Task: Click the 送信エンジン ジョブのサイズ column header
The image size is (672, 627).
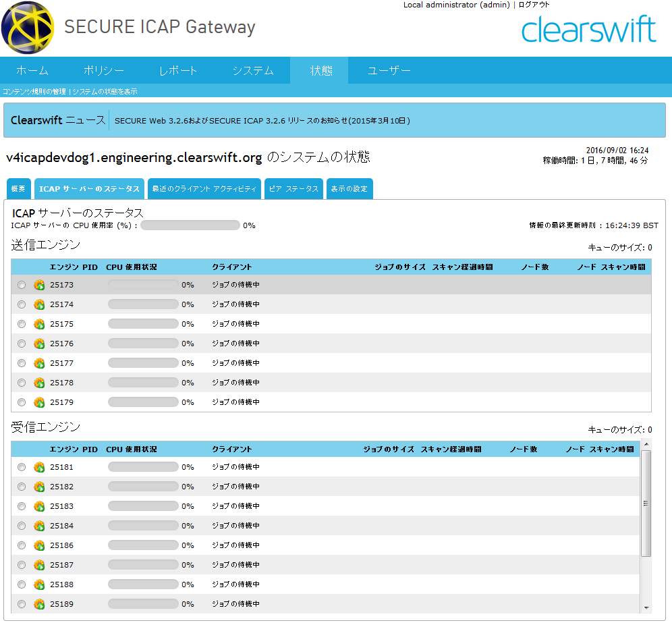Action: coord(400,267)
